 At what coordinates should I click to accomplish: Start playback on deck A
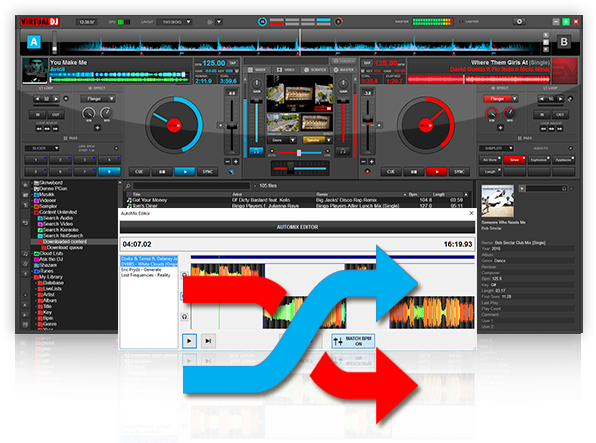pyautogui.click(x=185, y=171)
